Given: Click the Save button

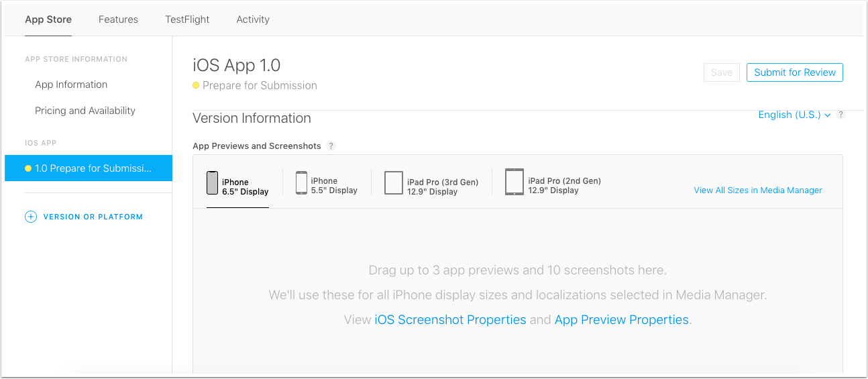Looking at the screenshot, I should [722, 72].
